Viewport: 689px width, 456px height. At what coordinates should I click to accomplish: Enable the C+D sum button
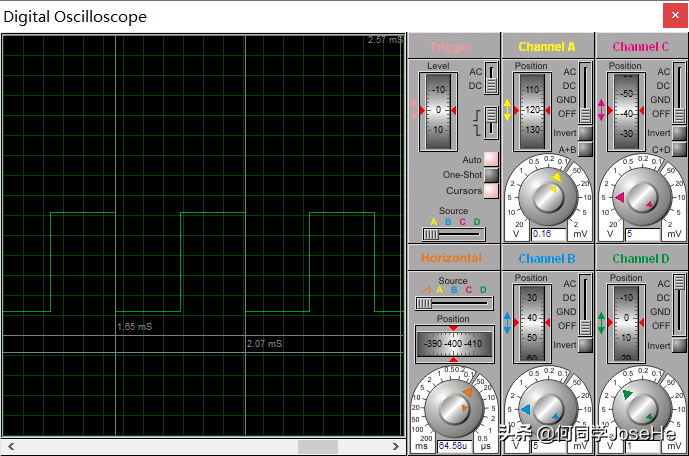[679, 149]
